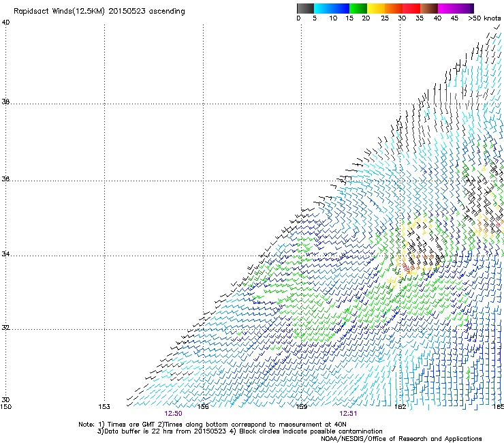The width and height of the screenshot is (504, 443).
Task: Click the '>50 knots' legend label
Action: click(x=484, y=18)
